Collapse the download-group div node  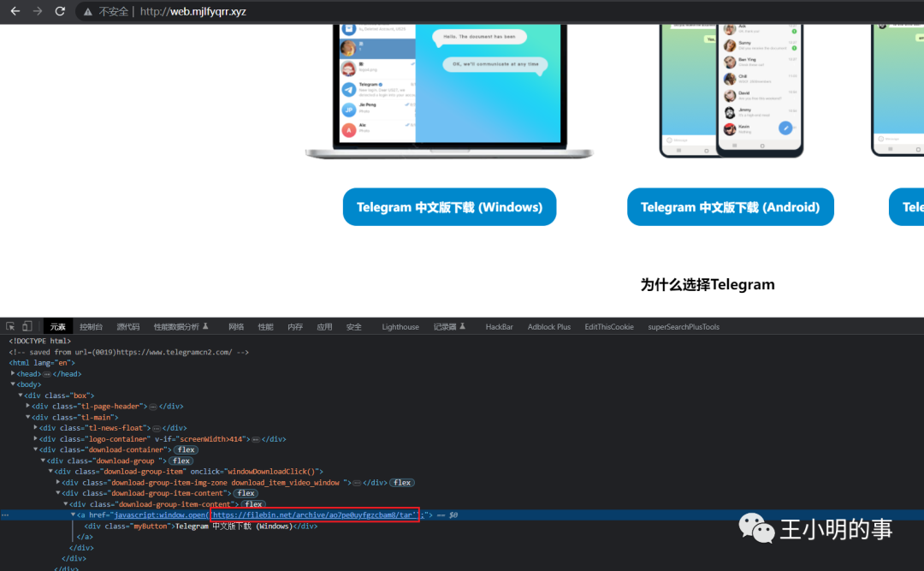43,461
